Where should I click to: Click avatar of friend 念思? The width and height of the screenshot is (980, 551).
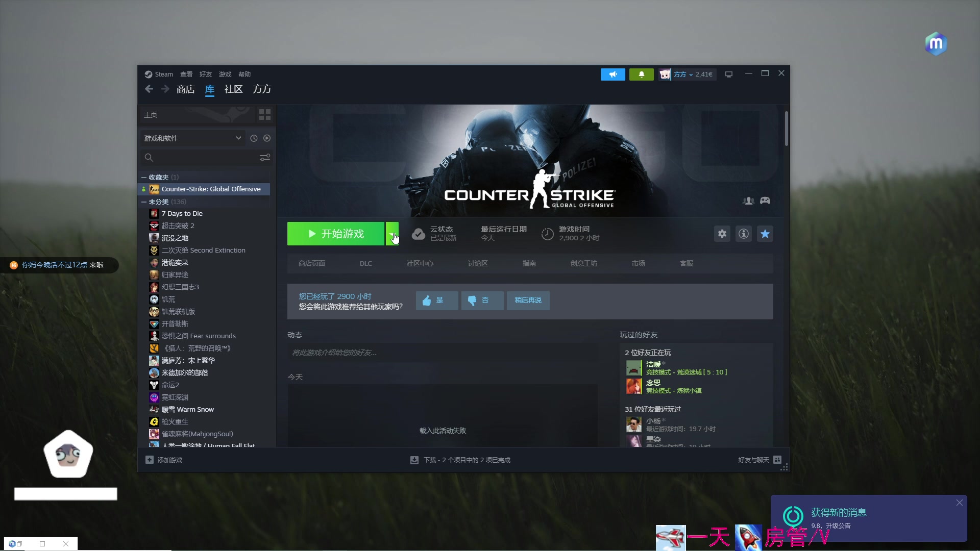[x=633, y=386]
